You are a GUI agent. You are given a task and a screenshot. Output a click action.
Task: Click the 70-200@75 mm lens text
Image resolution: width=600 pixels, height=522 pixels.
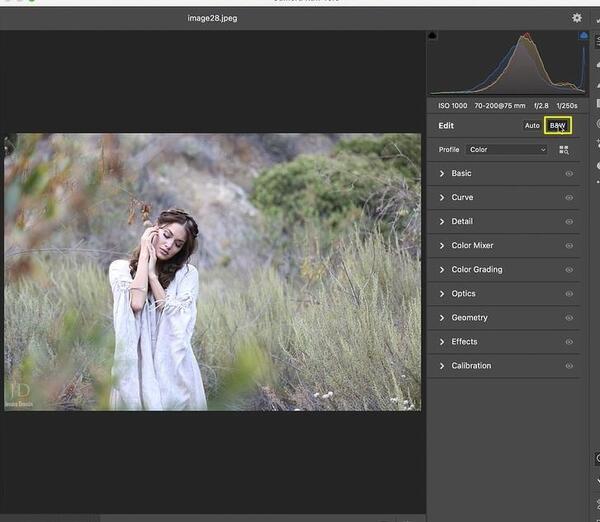500,106
